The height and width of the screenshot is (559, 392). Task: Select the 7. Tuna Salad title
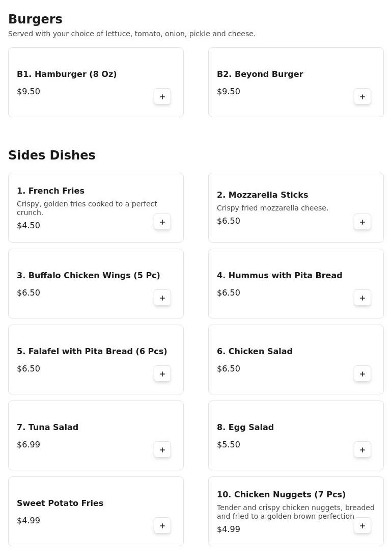[x=47, y=427]
